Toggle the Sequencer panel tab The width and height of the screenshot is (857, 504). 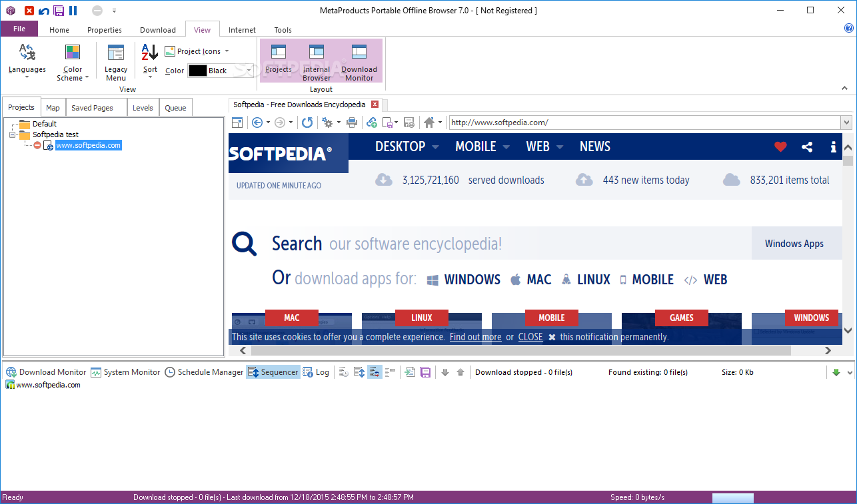pos(273,372)
